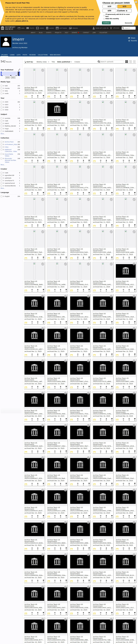Switch to the Reviews tab

point(33,55)
